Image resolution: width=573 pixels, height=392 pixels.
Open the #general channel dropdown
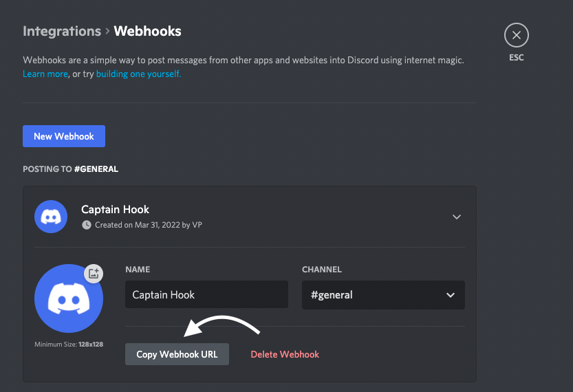tap(383, 295)
